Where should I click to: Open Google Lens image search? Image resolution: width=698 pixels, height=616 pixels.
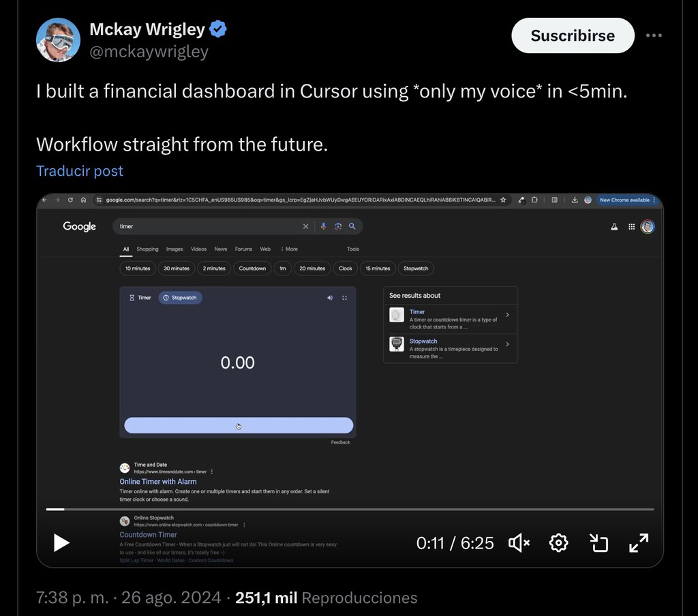coord(338,226)
